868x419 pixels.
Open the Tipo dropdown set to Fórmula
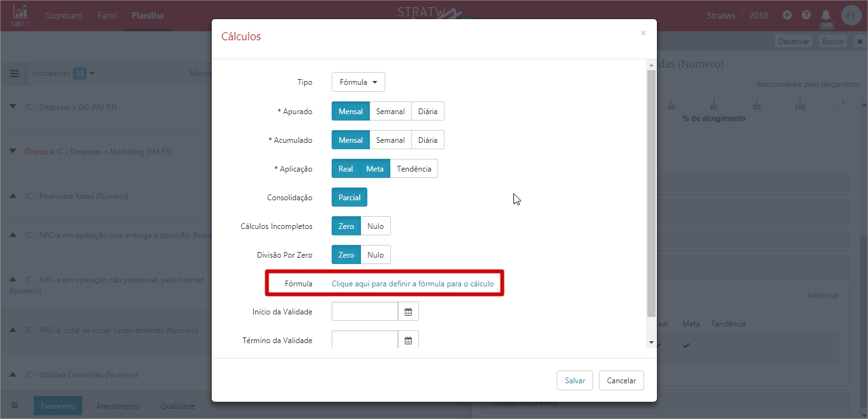pos(358,82)
